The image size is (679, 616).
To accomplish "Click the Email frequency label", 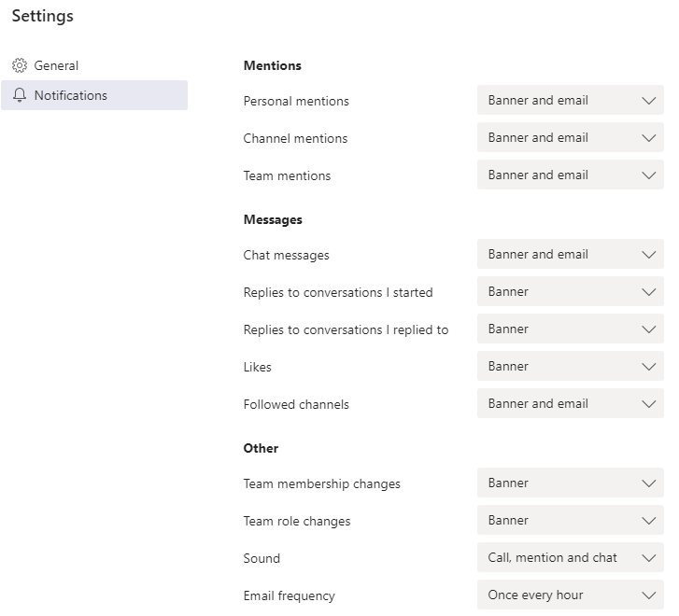I will point(290,596).
